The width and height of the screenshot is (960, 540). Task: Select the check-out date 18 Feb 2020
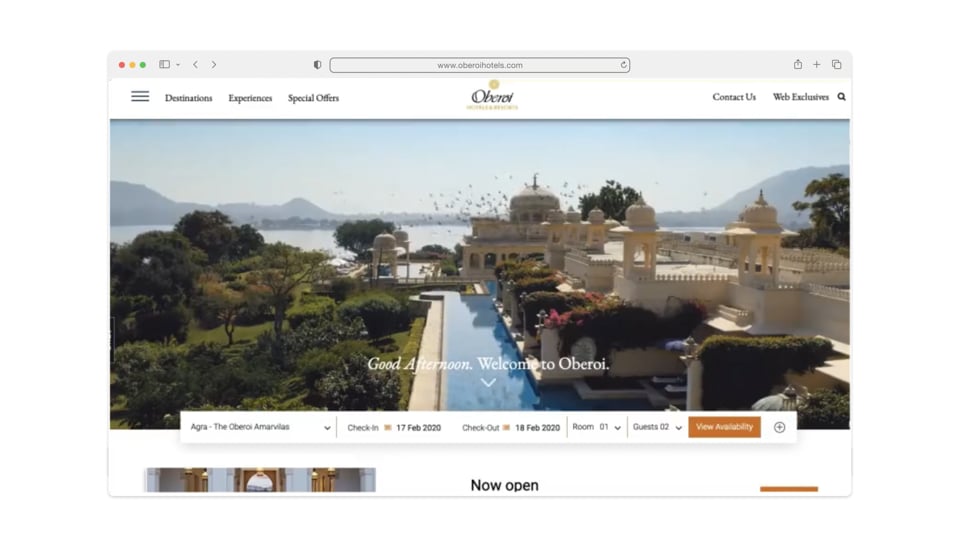click(x=538, y=428)
